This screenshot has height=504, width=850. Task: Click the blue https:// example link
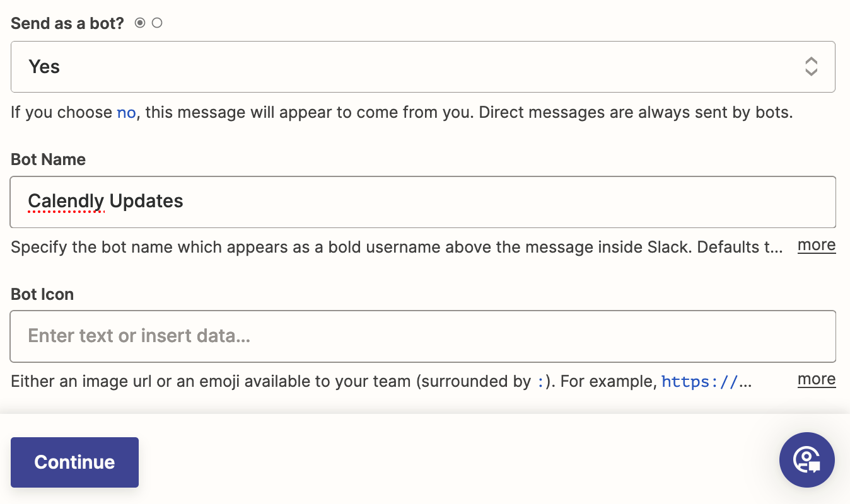[x=706, y=382]
